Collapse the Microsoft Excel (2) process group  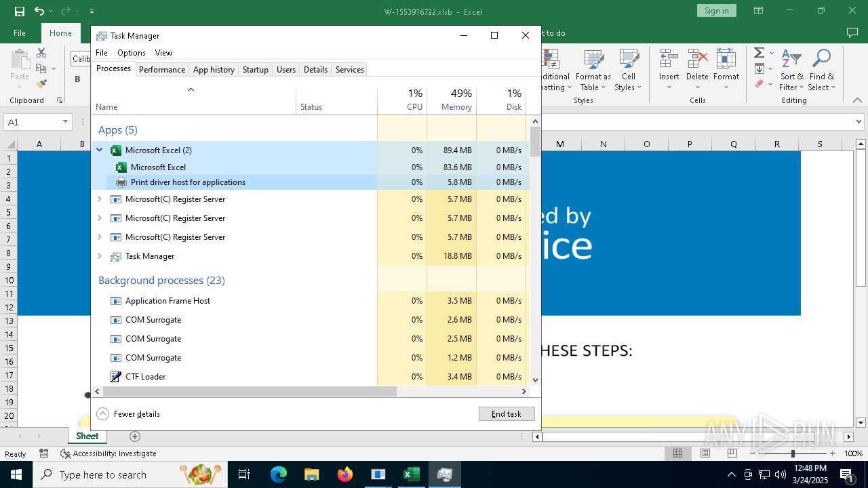(100, 150)
